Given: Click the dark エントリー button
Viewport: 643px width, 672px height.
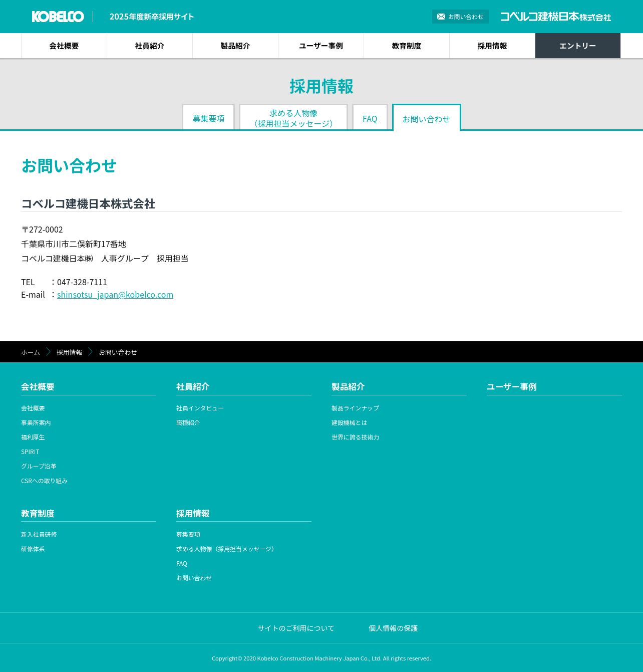Looking at the screenshot, I should coord(578,46).
